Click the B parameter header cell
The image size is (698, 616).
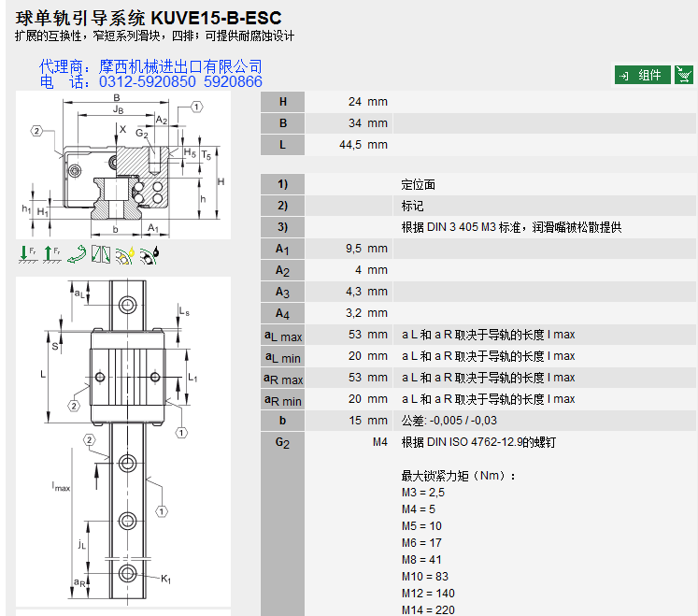coord(283,123)
